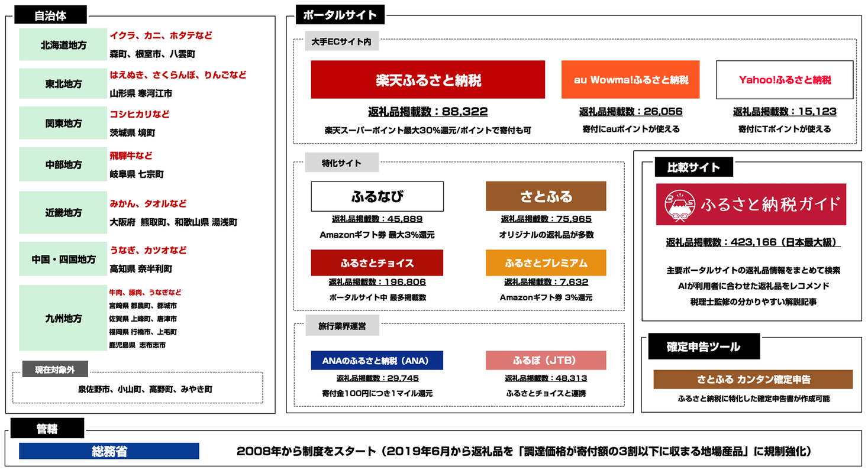Select the さとふる brown box

click(x=546, y=196)
